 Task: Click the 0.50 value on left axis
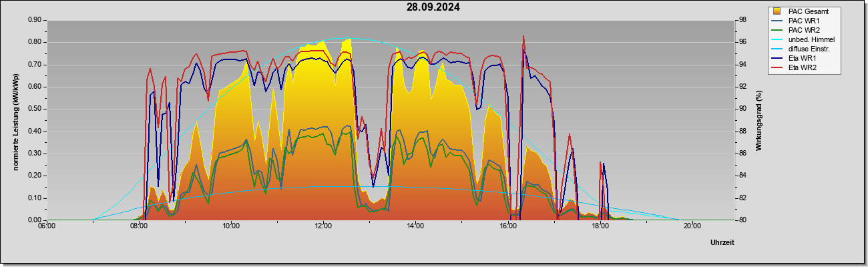[34, 109]
